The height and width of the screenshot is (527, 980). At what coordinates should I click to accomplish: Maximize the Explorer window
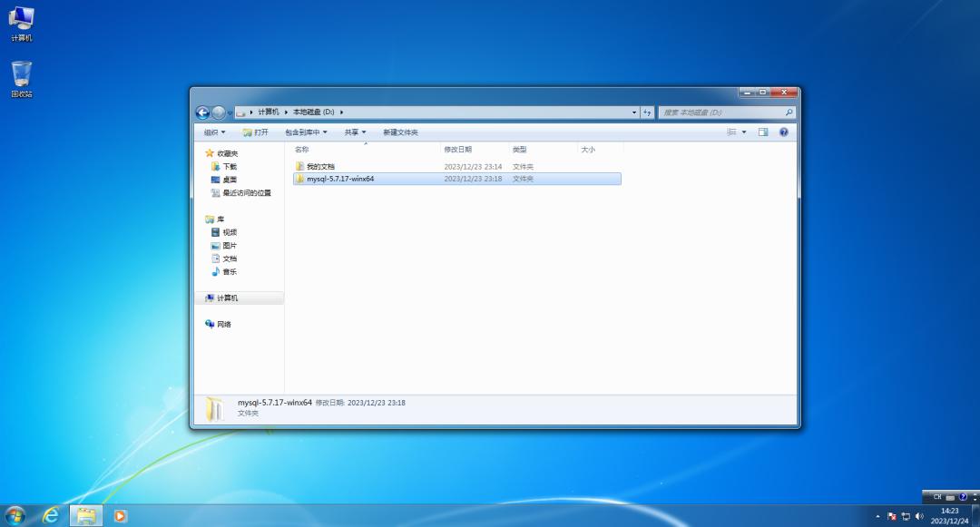click(x=762, y=93)
